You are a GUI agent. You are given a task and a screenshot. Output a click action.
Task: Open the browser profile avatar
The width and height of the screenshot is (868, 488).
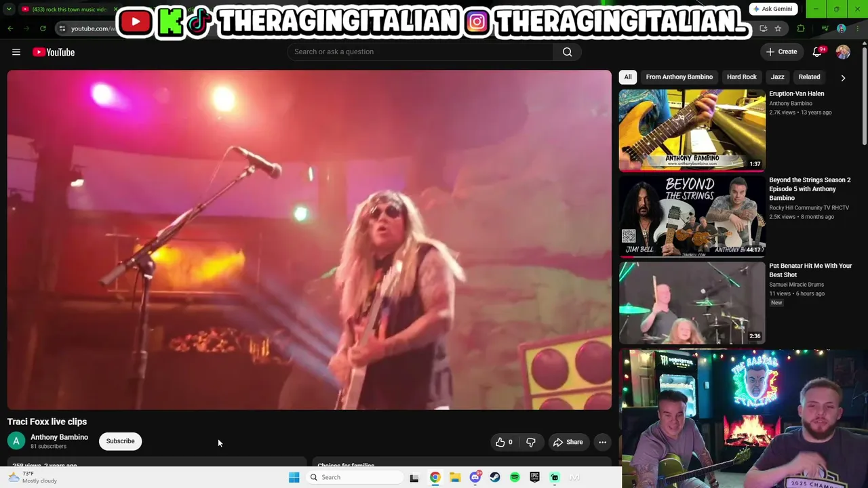842,28
